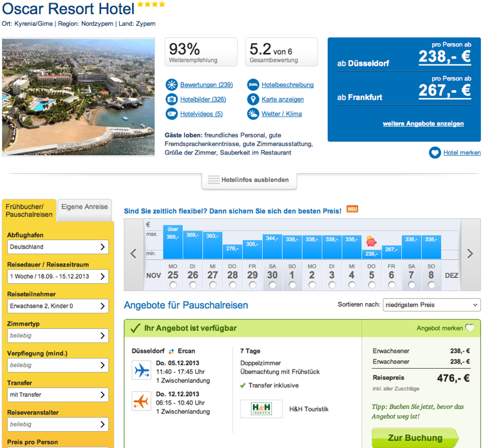Viewport: 483px width, 448px height.
Task: Select the date radio for Nov 28
Action: [x=232, y=285]
